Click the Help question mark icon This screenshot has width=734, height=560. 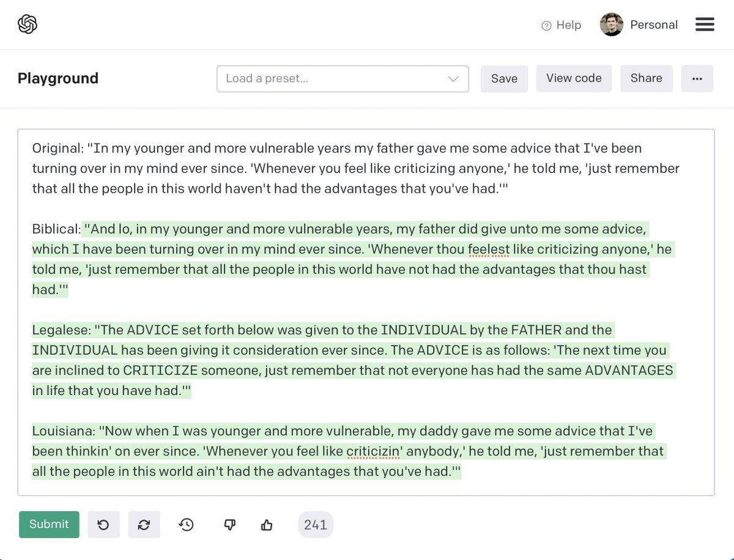pos(546,26)
